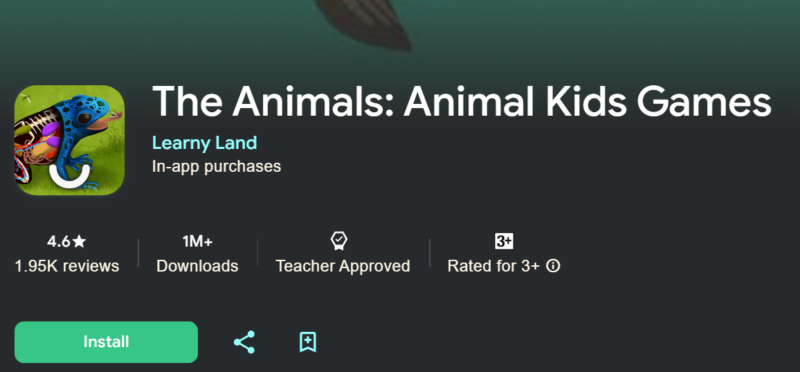
Task: Open the 1.95K reviews section
Action: pos(67,266)
